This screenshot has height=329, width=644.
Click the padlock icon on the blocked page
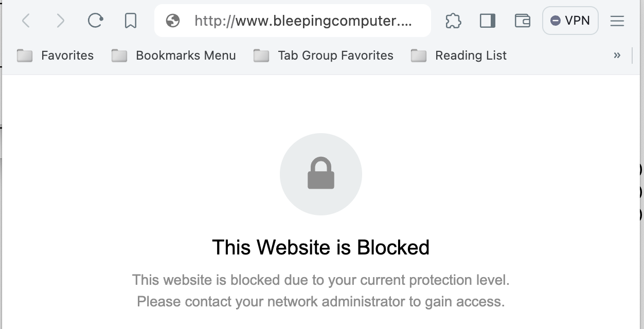point(321,174)
